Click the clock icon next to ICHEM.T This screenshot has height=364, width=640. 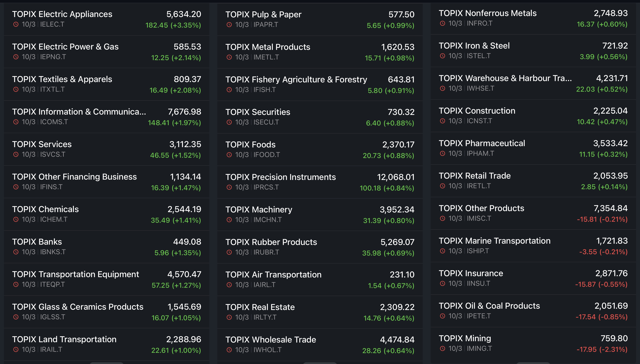(x=16, y=219)
